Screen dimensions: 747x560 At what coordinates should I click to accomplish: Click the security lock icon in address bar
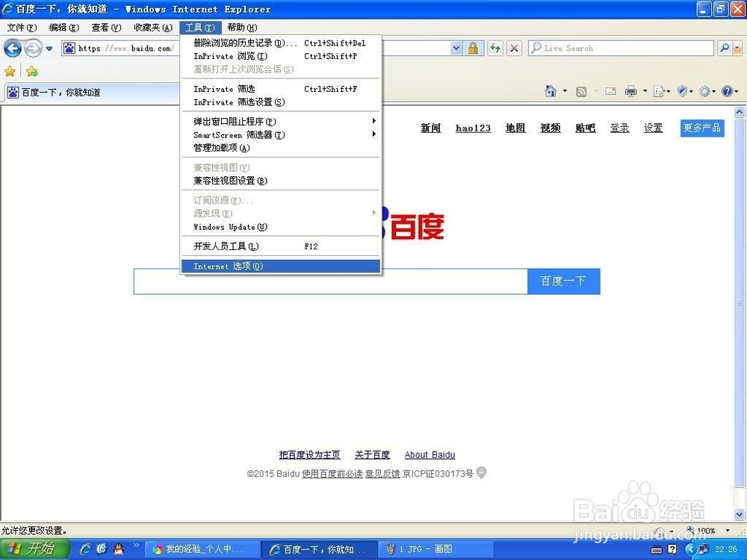473,48
